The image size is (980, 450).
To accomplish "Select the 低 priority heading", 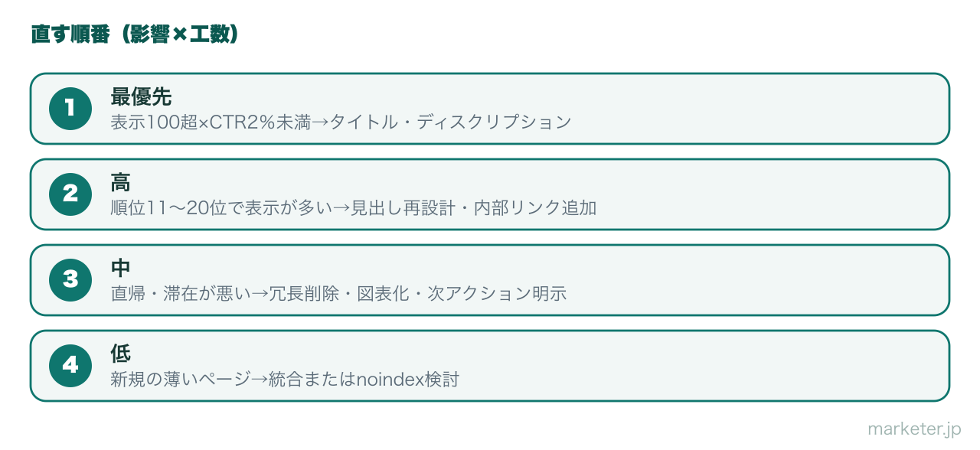I will [x=121, y=354].
